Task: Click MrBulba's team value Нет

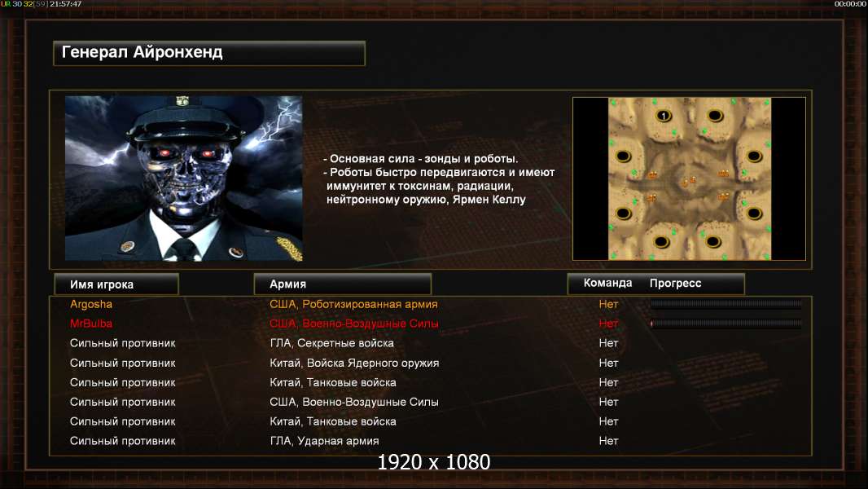Action: coord(608,324)
